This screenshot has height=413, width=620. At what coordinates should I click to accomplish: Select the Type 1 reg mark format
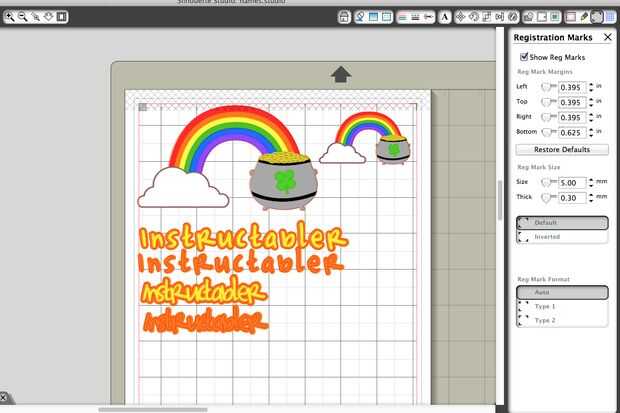click(x=562, y=306)
